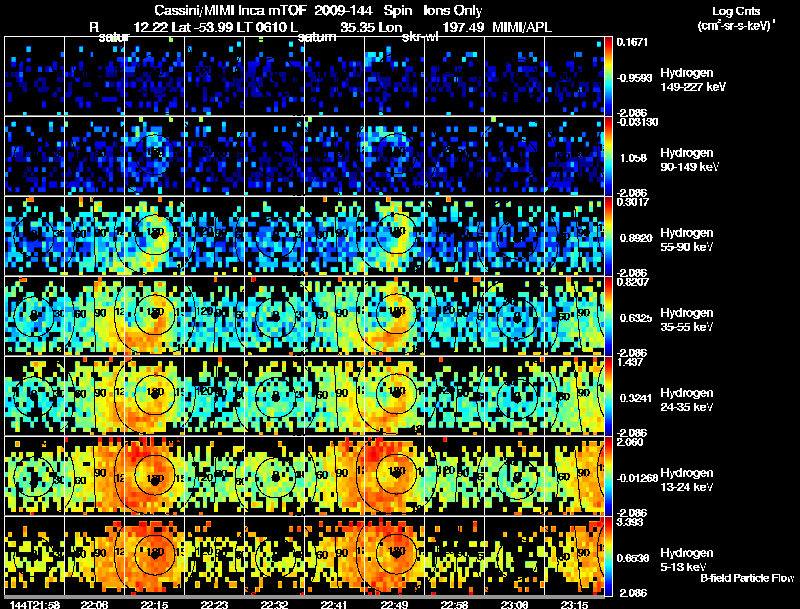Click the 22:49 time label
Screen dimensions: 800x609
pyautogui.click(x=394, y=604)
